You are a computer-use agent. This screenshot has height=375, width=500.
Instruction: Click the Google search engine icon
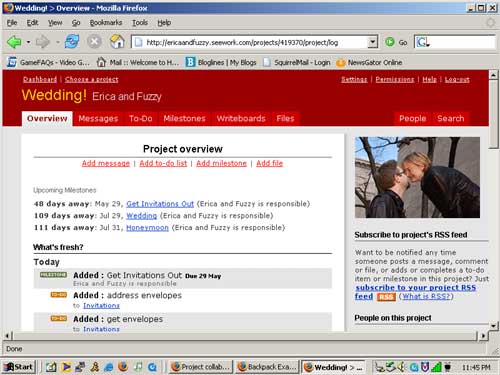[422, 42]
